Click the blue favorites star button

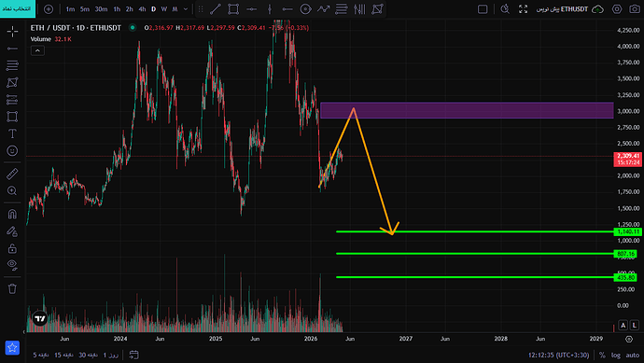12,348
